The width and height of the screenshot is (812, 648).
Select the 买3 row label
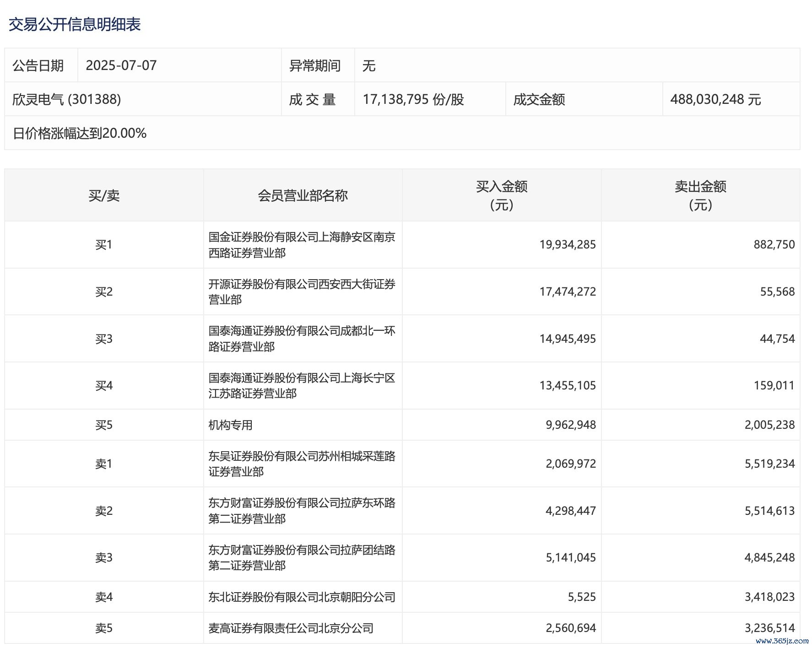pos(104,339)
